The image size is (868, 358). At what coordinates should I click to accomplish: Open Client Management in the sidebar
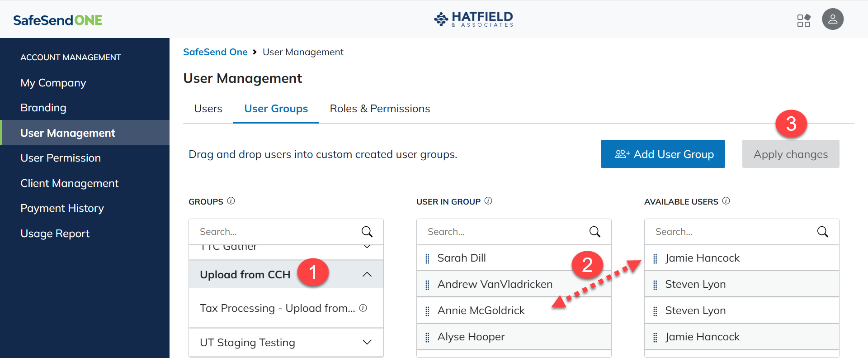69,183
